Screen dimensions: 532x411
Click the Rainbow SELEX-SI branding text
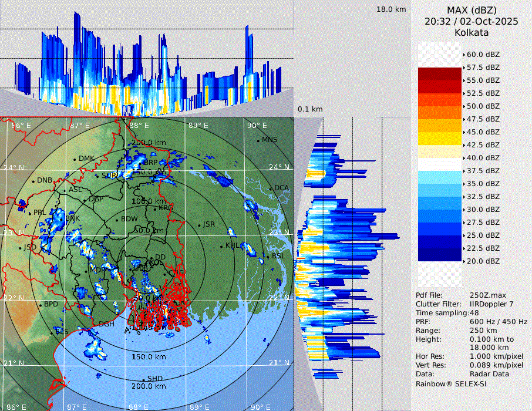(451, 384)
